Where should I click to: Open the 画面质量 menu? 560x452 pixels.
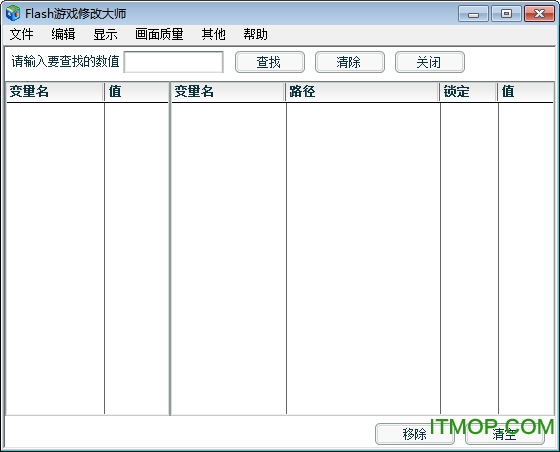tap(159, 34)
